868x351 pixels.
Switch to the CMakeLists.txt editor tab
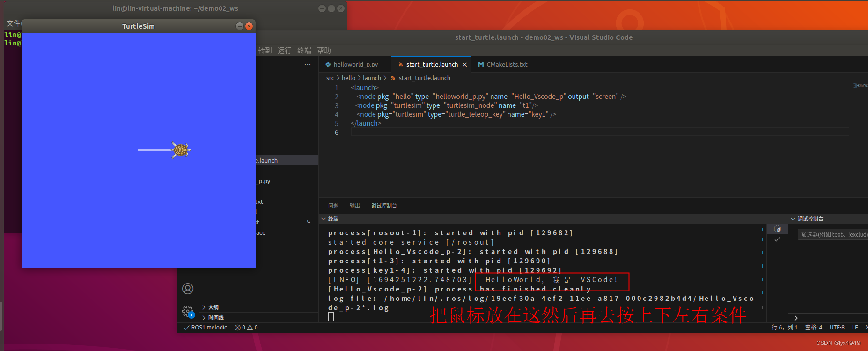(507, 64)
